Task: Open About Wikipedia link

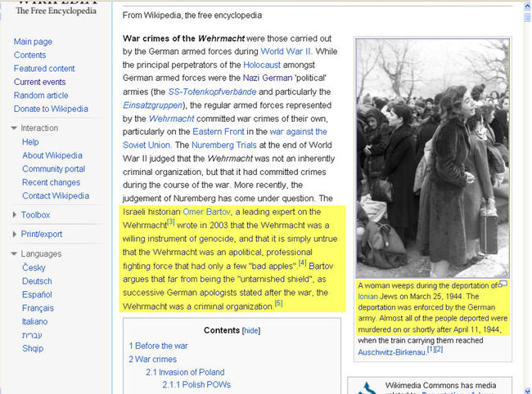Action: click(52, 155)
